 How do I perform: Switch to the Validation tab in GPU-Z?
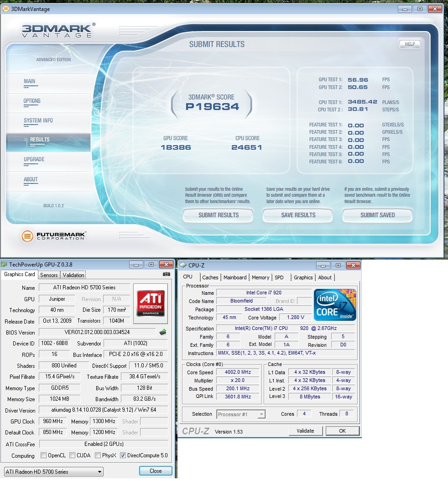pyautogui.click(x=73, y=275)
